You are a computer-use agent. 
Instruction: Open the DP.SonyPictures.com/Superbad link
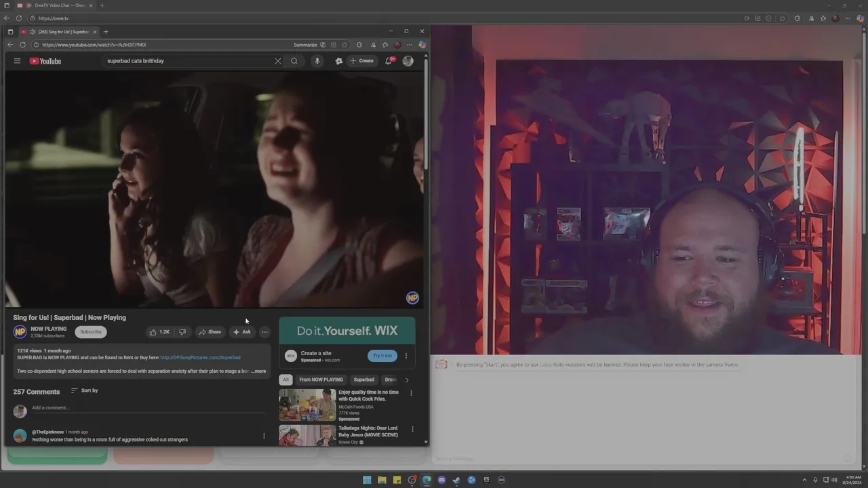[200, 357]
